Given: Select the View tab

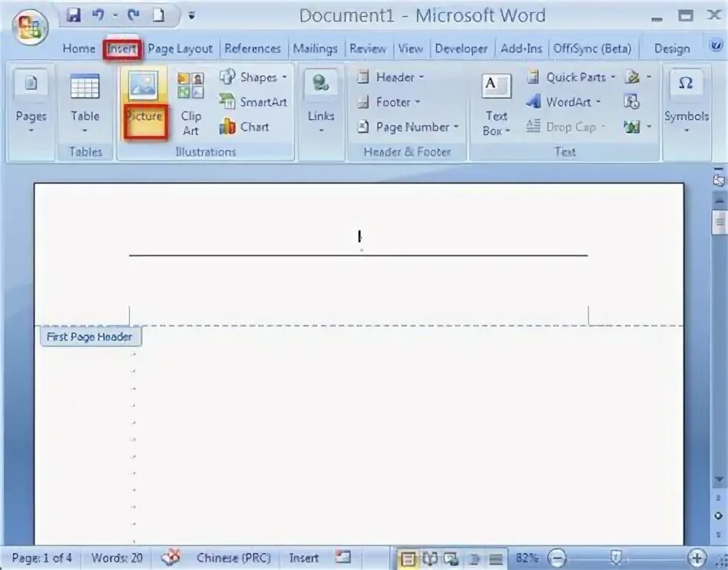Looking at the screenshot, I should (x=410, y=48).
